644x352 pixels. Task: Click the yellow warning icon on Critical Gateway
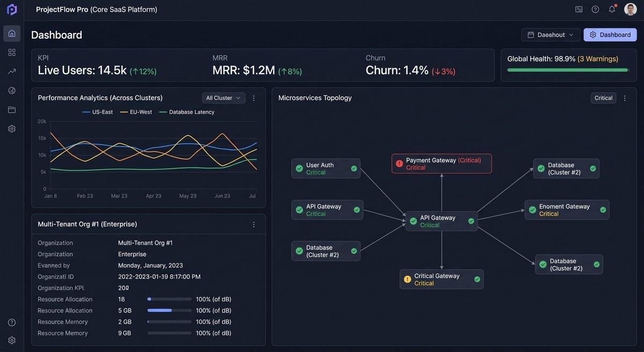click(407, 279)
